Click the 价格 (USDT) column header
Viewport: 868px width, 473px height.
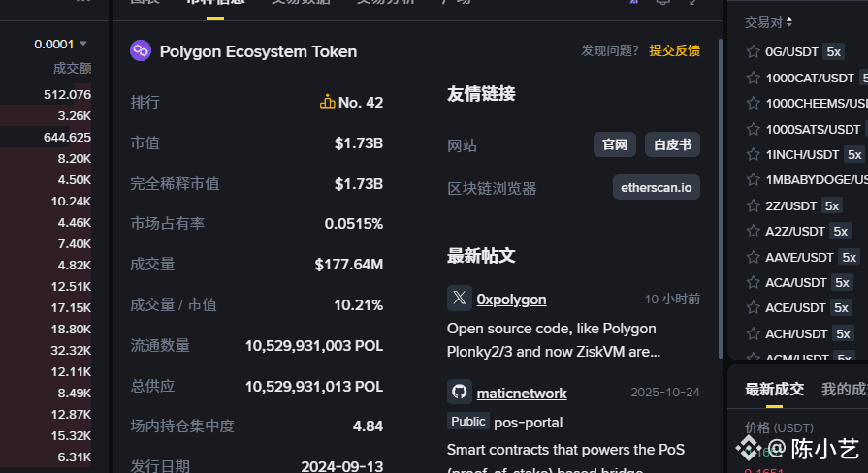779,427
